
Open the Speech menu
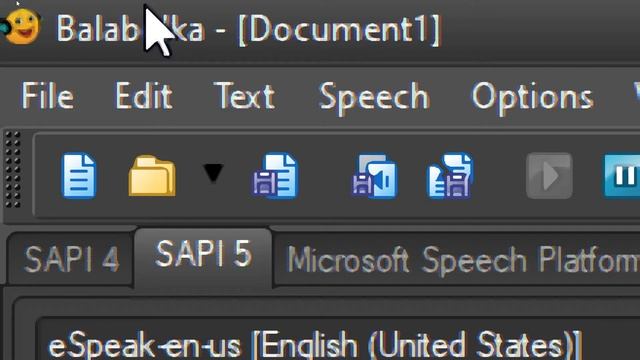tap(374, 97)
